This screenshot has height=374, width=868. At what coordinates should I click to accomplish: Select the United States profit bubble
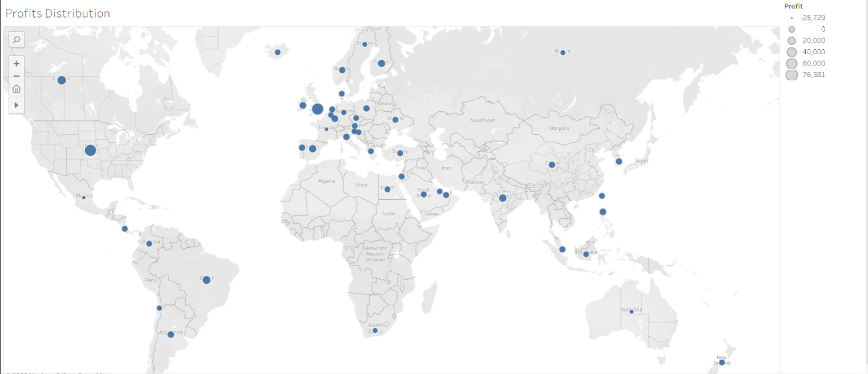pyautogui.click(x=90, y=150)
